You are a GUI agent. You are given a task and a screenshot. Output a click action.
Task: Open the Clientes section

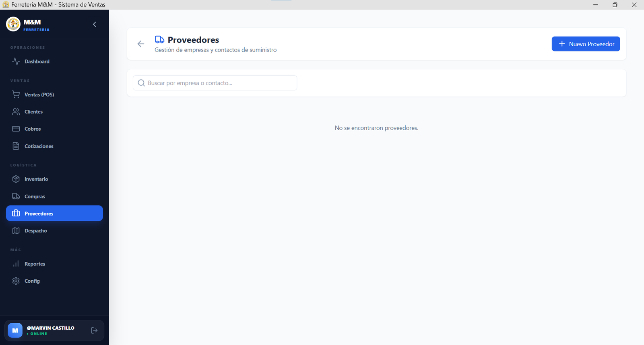[54, 112]
